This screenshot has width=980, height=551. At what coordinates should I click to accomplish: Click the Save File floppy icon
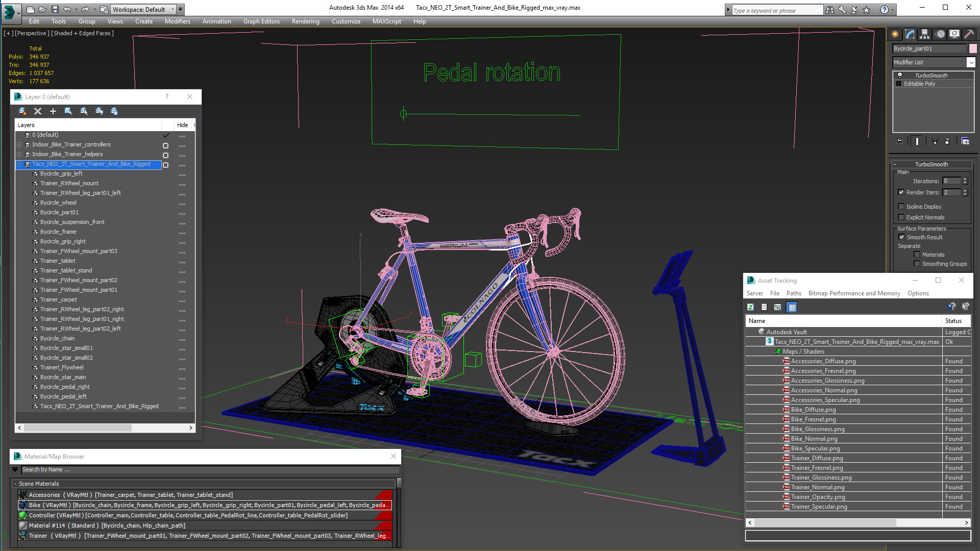55,9
